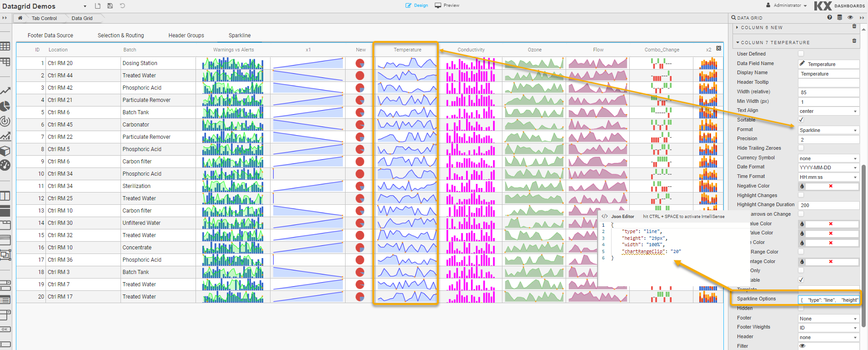Enable the User Defined checkbox
Viewport: 868px width, 350px height.
[801, 54]
